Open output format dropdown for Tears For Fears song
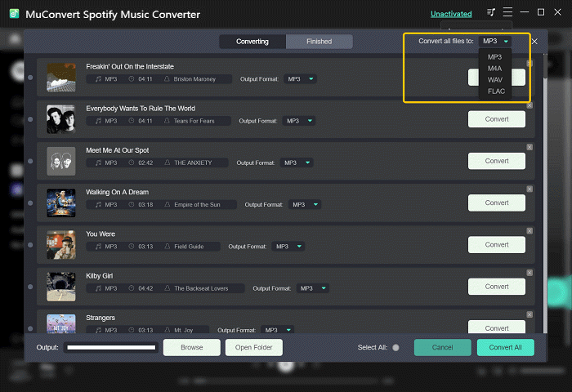This screenshot has height=392, width=572. point(299,121)
